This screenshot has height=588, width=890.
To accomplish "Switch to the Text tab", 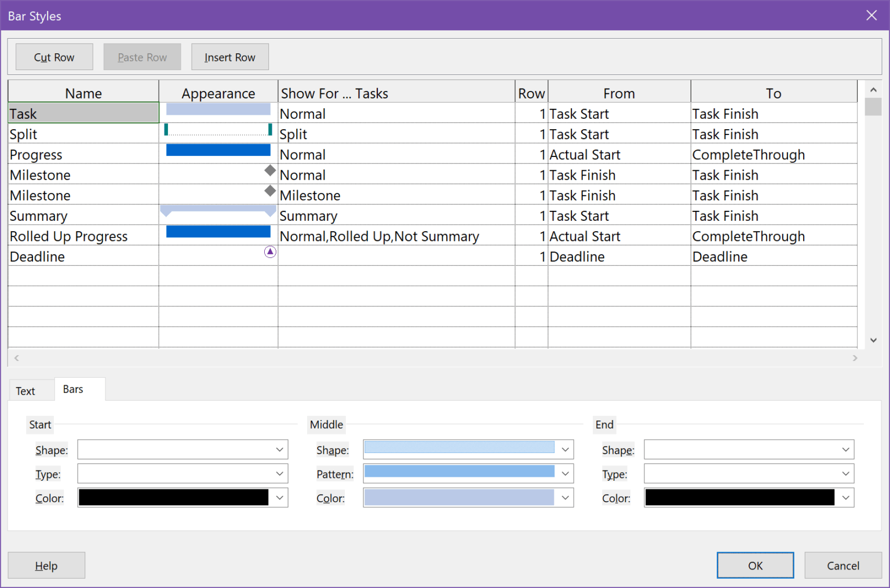I will pos(25,390).
